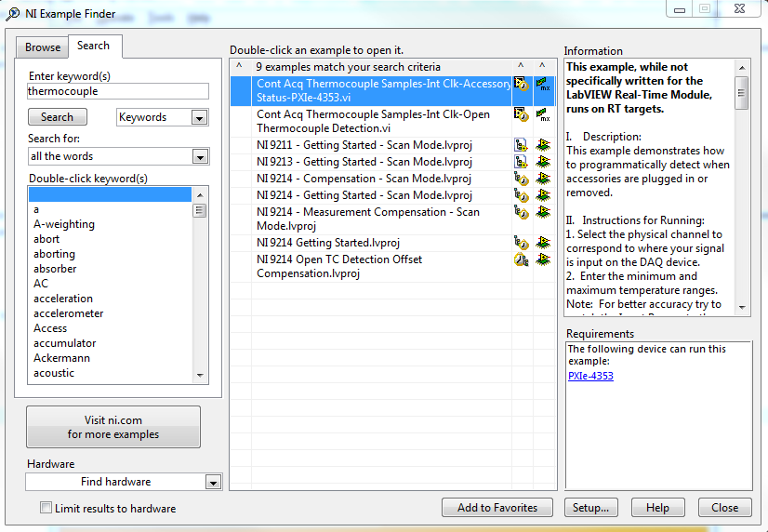Click hardware chip icon for NI 9213 row

pos(543,162)
